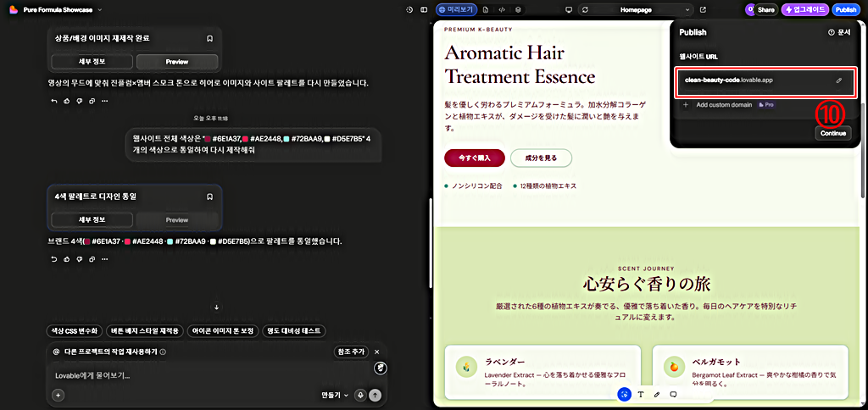
Task: Click the Share button
Action: [x=765, y=10]
